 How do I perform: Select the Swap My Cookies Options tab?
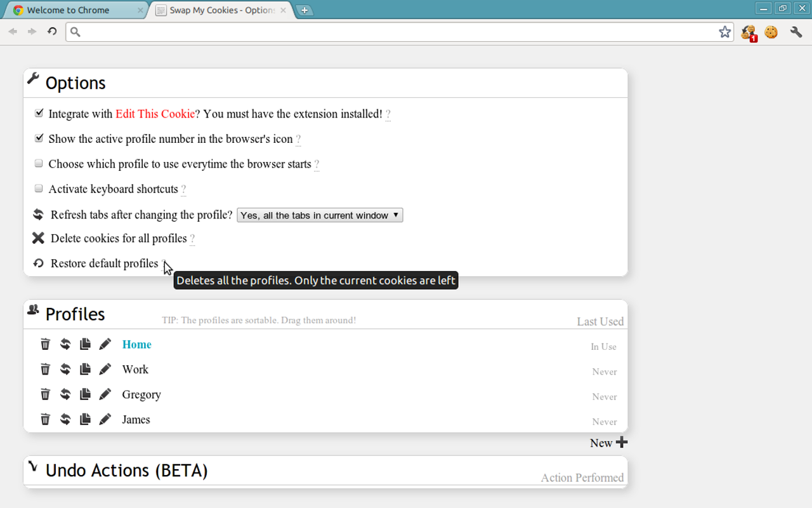click(222, 10)
